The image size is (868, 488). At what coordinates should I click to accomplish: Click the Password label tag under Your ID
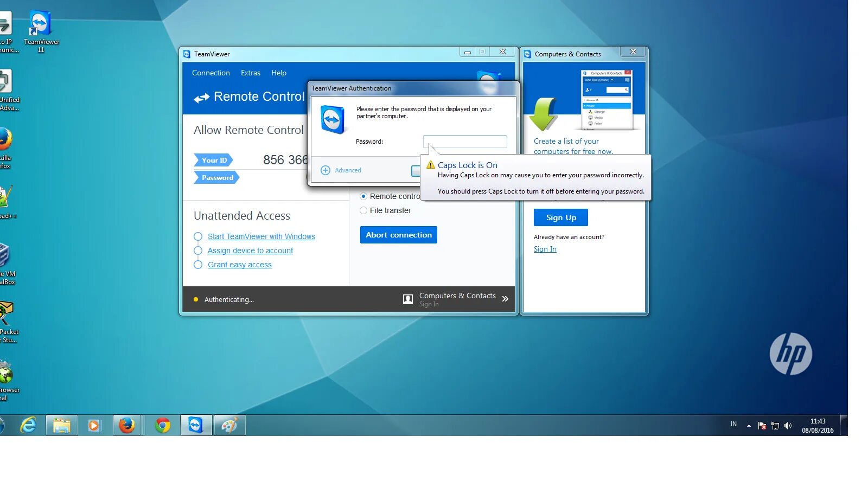click(x=217, y=177)
